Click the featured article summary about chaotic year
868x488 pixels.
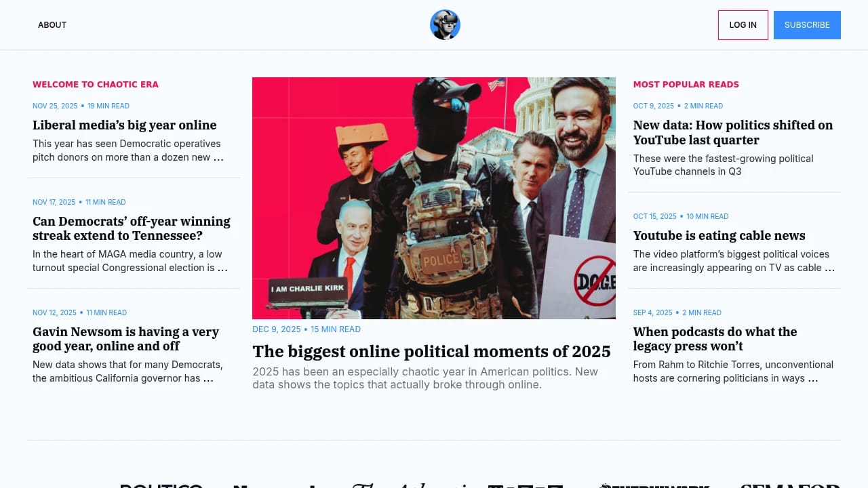tap(425, 378)
